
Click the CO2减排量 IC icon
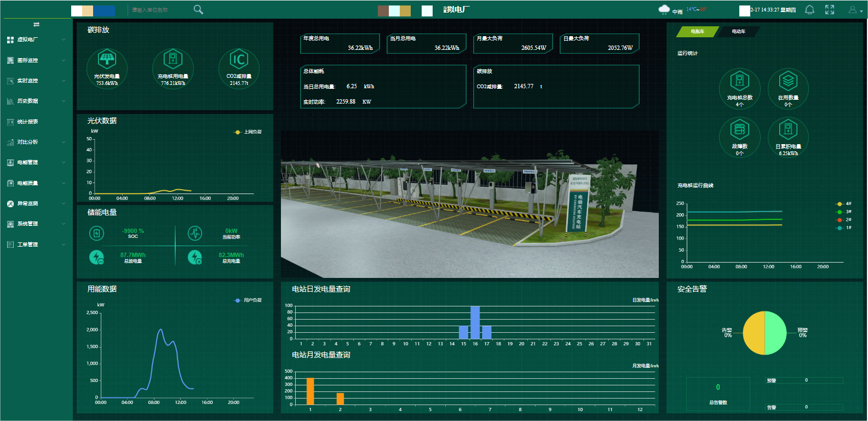point(239,59)
